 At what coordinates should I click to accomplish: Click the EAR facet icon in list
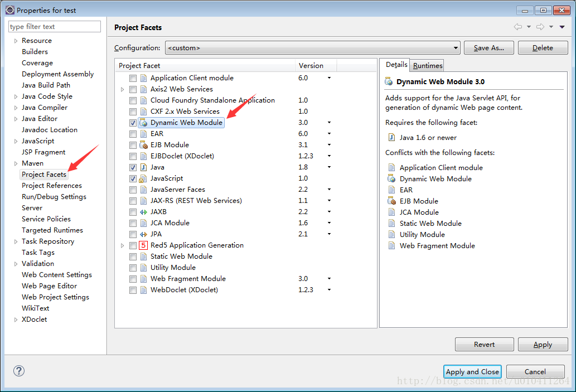(x=143, y=134)
